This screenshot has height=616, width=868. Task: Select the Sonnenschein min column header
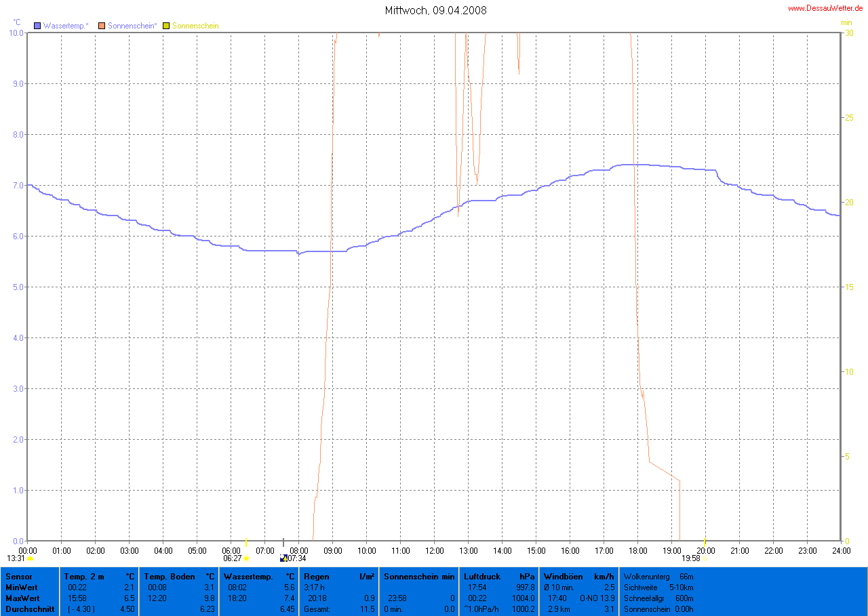coord(419,577)
